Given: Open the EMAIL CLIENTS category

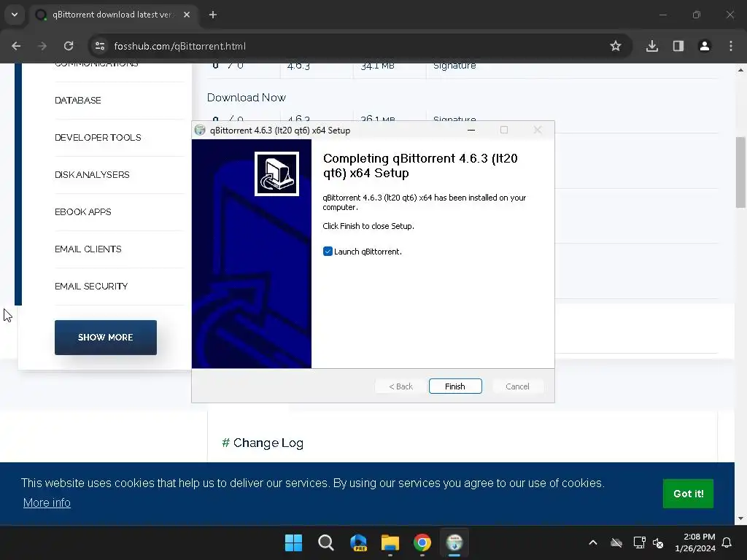Looking at the screenshot, I should (88, 249).
